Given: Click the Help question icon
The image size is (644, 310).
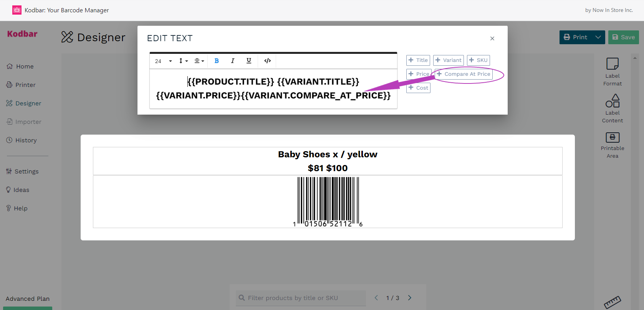Looking at the screenshot, I should click(8, 208).
